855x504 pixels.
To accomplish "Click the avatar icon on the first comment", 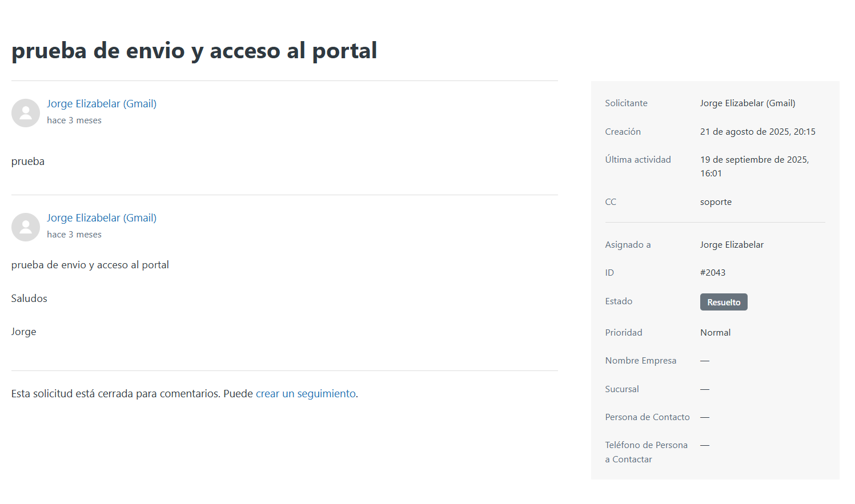I will tap(26, 113).
